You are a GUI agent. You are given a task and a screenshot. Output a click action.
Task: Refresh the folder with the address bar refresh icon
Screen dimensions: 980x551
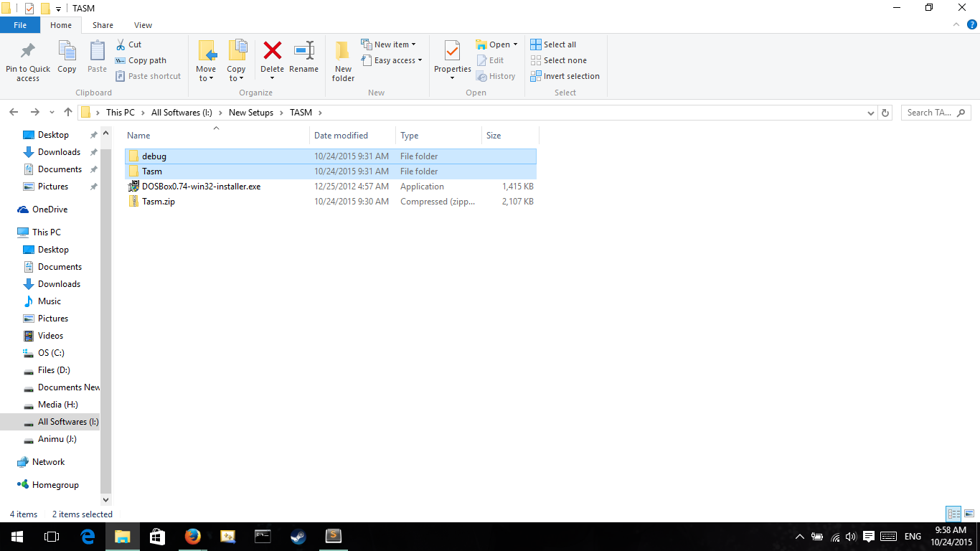[x=885, y=113]
